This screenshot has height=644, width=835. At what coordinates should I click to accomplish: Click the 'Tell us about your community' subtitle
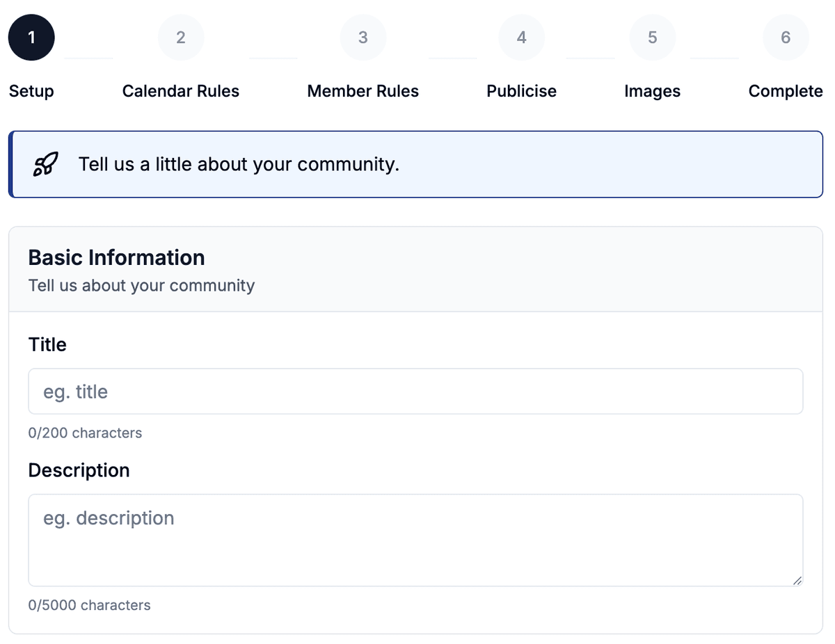tap(142, 286)
